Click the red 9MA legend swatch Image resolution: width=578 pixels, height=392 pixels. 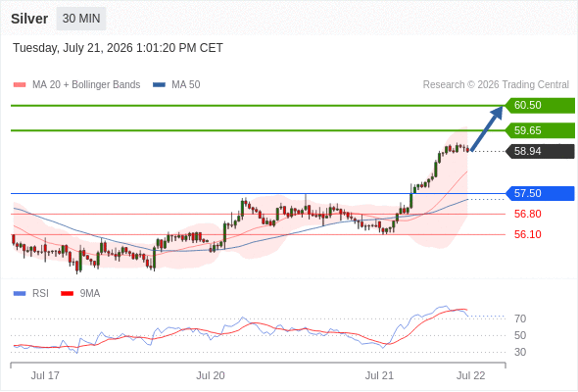(x=67, y=294)
